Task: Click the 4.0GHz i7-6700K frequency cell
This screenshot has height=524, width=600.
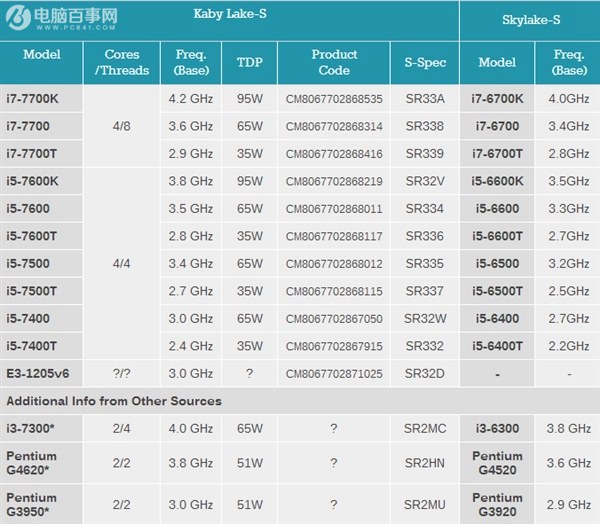Action: pos(568,99)
